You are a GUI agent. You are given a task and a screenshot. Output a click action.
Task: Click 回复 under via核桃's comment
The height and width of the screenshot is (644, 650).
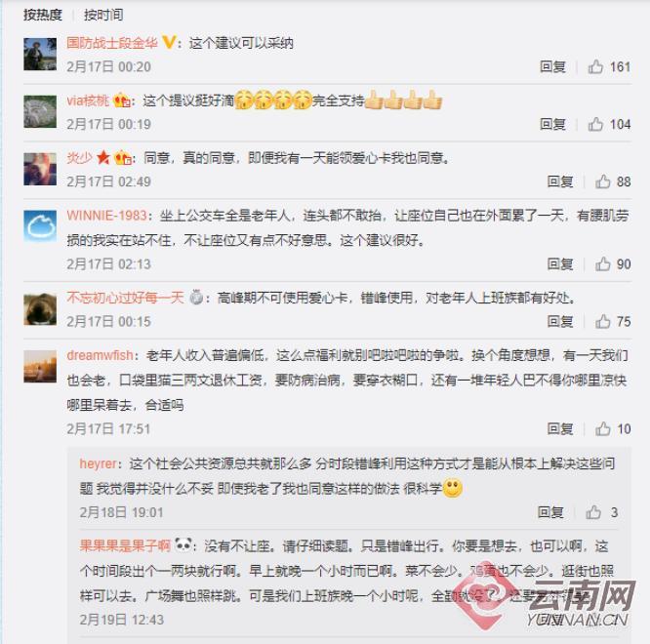tap(552, 124)
